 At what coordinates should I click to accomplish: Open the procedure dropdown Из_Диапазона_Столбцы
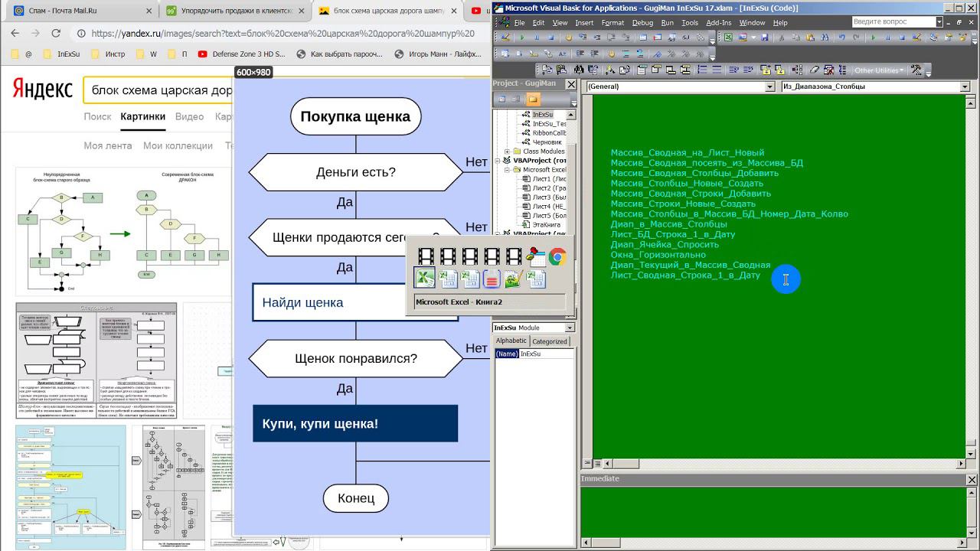pos(965,87)
